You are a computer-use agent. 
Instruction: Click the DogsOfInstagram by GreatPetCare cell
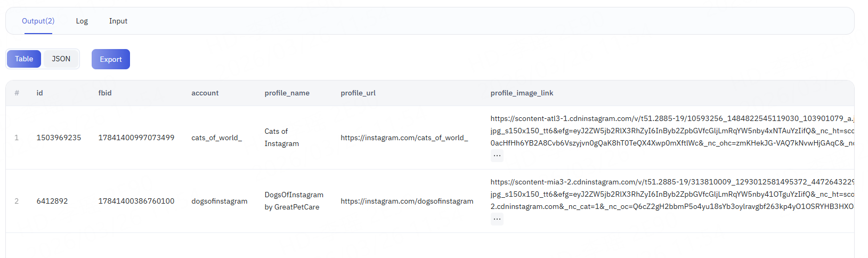tap(294, 201)
